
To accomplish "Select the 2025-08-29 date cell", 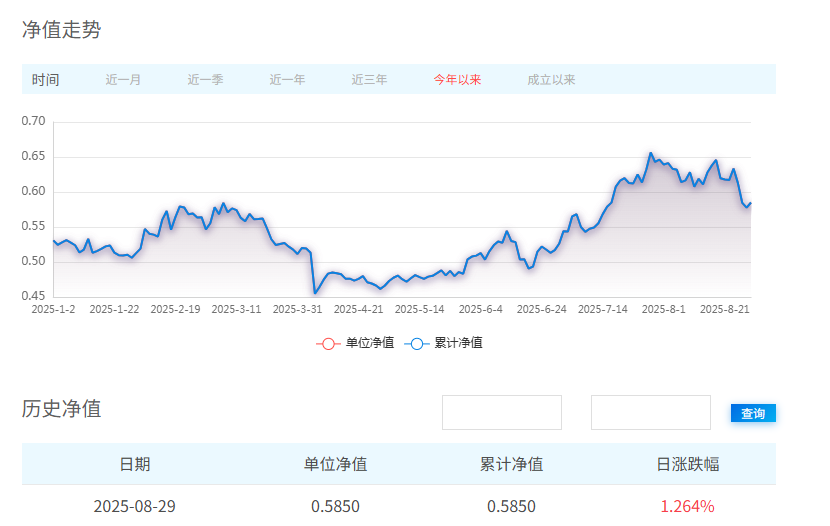I will coord(135,506).
